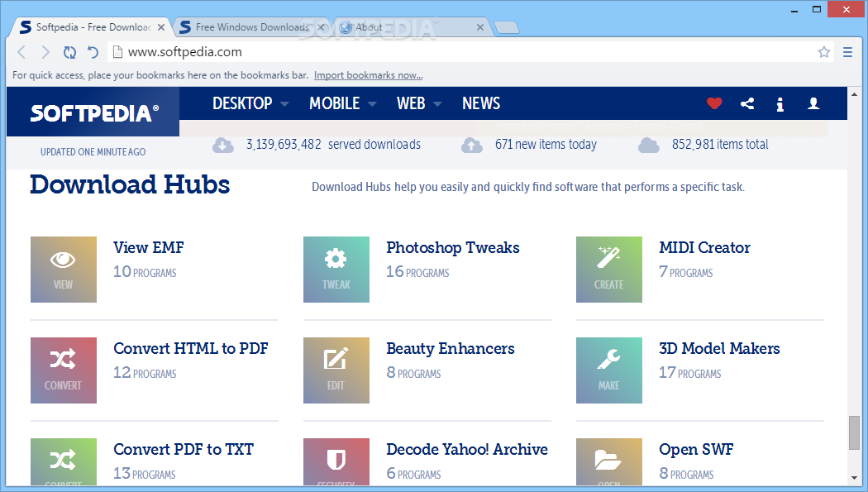The width and height of the screenshot is (868, 492).
Task: Go back with the browser back arrow
Action: [x=21, y=52]
